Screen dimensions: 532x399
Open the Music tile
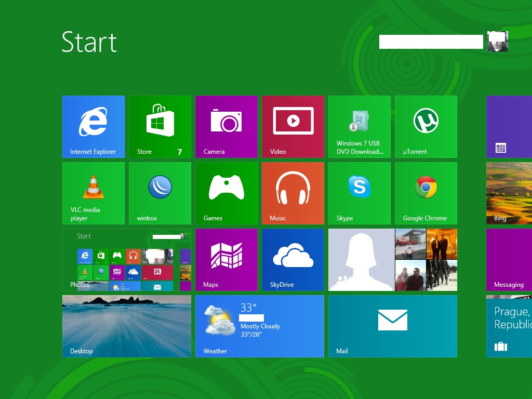[293, 193]
